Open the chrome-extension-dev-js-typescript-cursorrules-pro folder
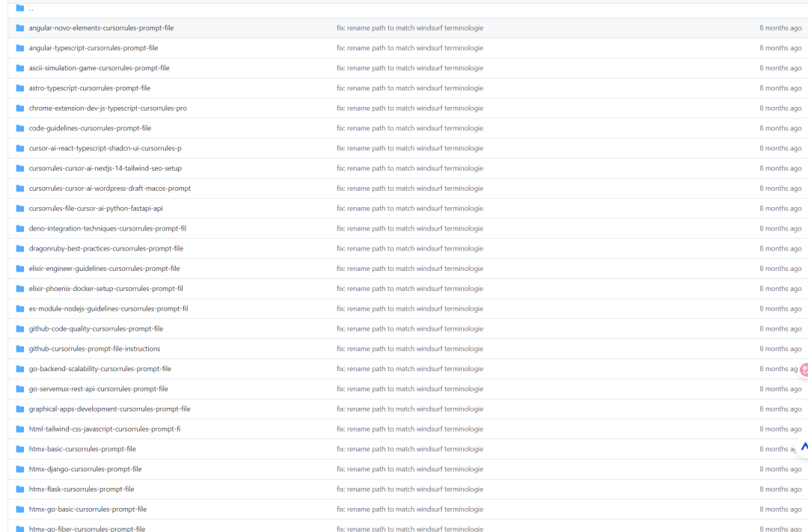The width and height of the screenshot is (808, 532). 107,108
